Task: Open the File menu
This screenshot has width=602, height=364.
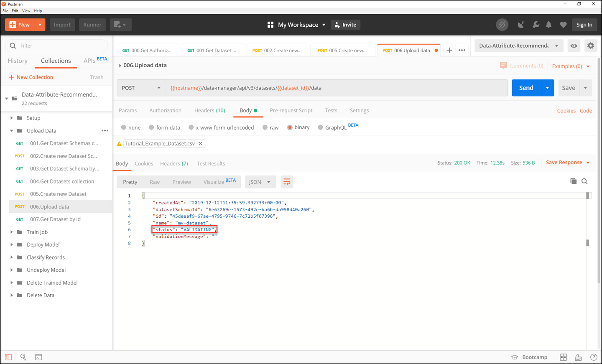Action: pos(5,11)
